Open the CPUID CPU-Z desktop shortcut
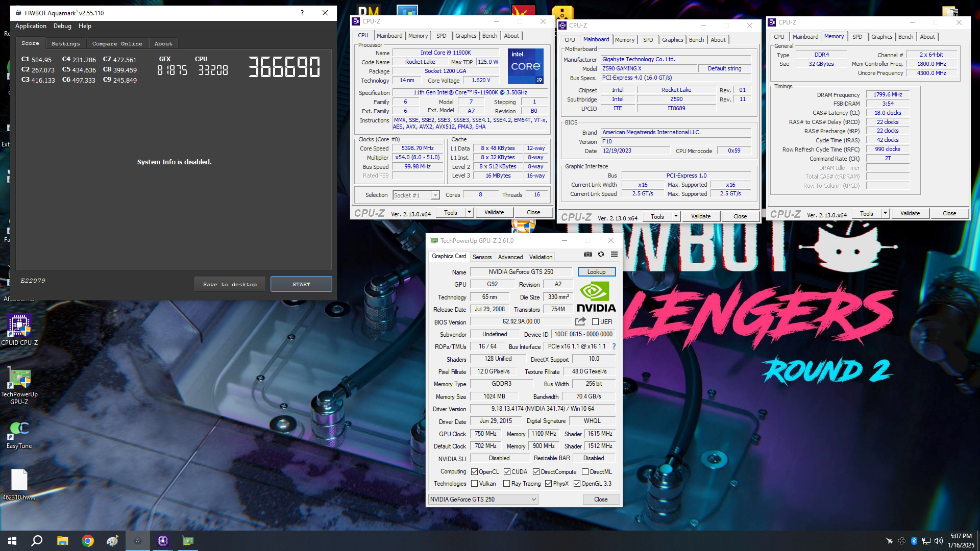Viewport: 980px width, 551px height. coord(19,330)
